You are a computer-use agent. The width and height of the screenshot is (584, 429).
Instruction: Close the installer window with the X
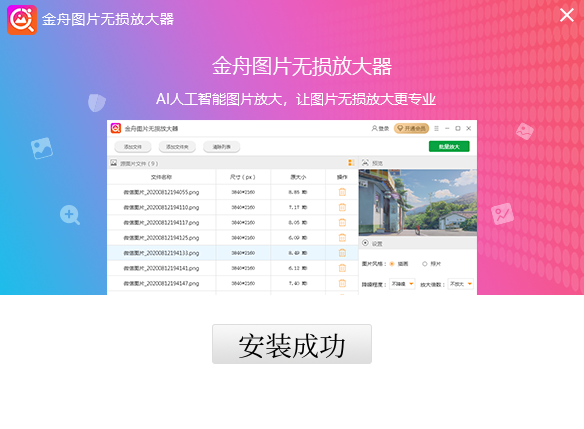(567, 15)
